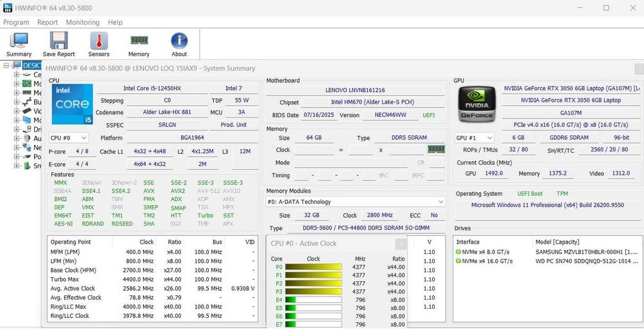
Task: Click the GA107M GPU codename field
Action: [x=571, y=113]
